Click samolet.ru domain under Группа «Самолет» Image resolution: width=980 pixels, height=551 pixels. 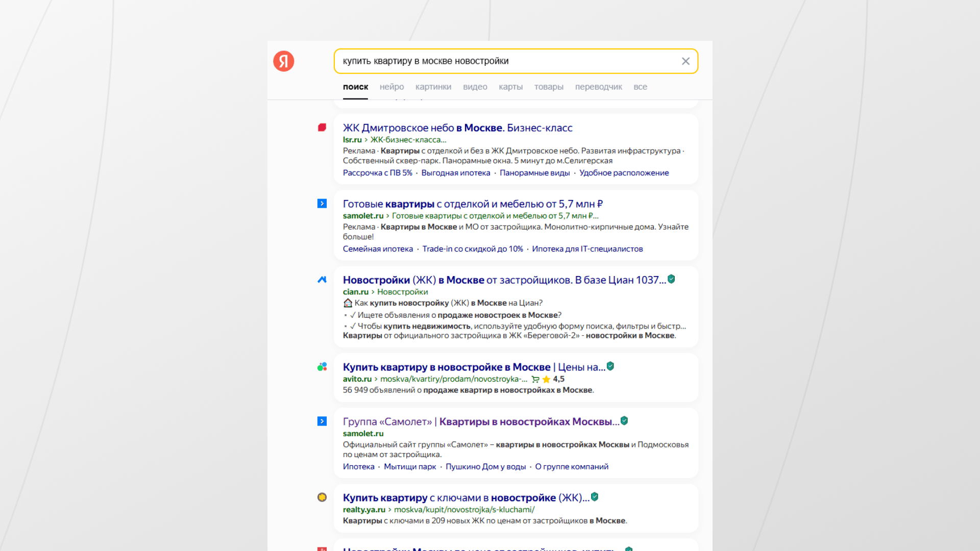click(x=363, y=434)
